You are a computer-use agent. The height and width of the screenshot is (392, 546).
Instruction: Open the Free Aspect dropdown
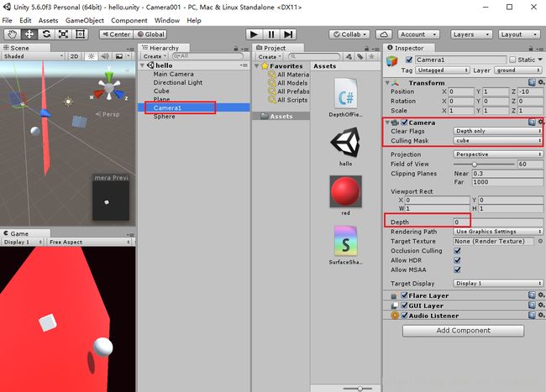[x=90, y=242]
